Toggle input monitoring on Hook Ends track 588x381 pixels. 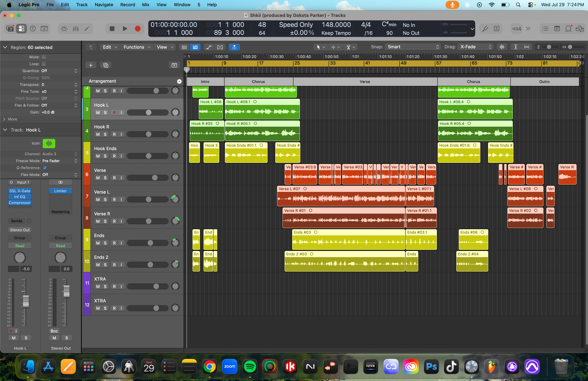[x=121, y=156]
